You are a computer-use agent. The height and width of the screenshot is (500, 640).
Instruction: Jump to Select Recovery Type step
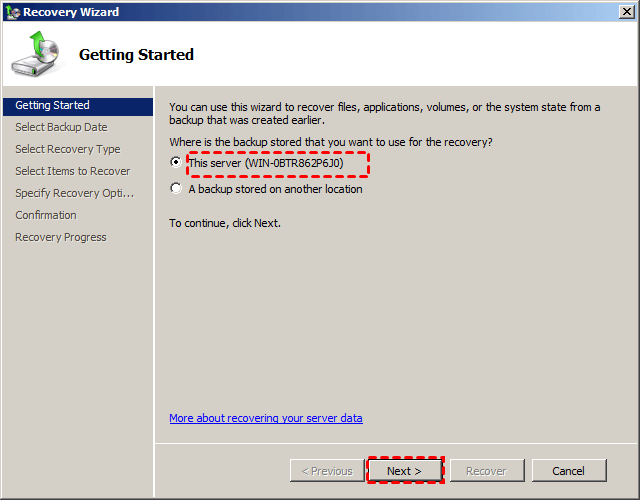coord(67,149)
